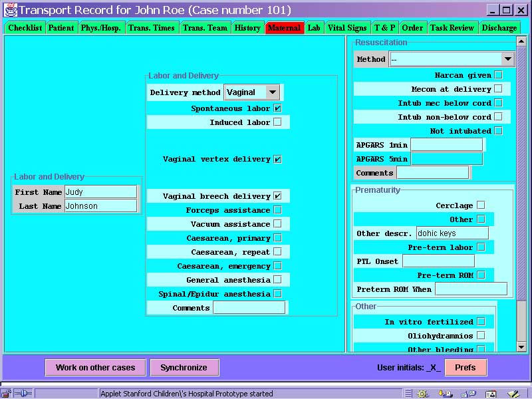The image size is (532, 399).
Task: Click the pencil icon in the status bar
Action: [512, 394]
